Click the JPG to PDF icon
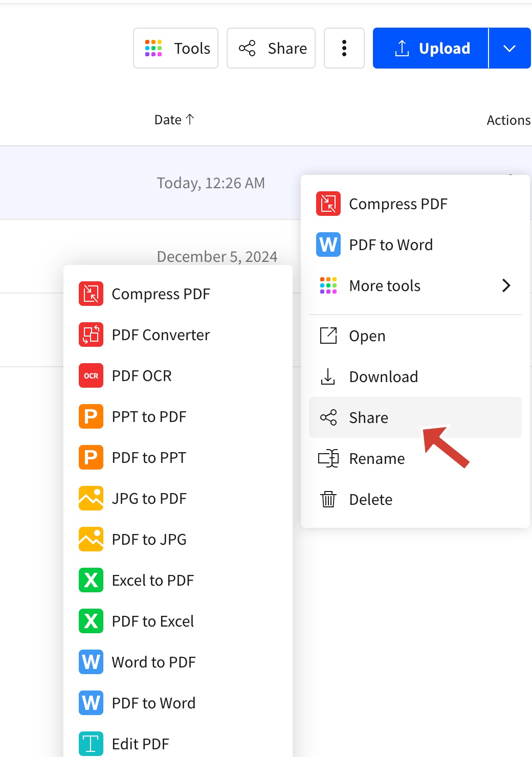The width and height of the screenshot is (532, 757). (91, 498)
